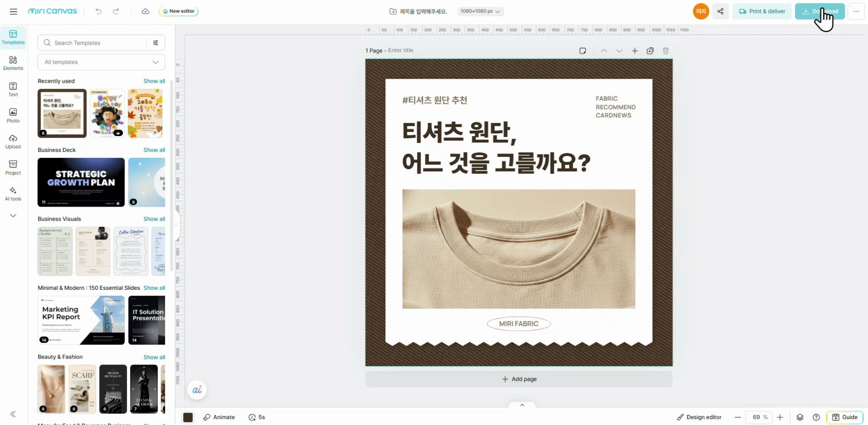Delete page using the trash icon
Image resolution: width=868 pixels, height=425 pixels.
665,51
